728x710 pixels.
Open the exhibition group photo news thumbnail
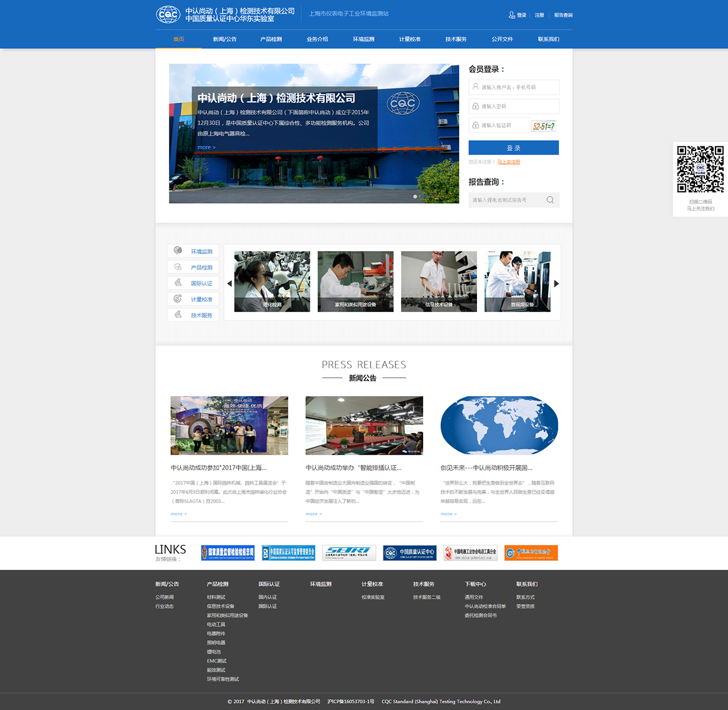[x=229, y=426]
